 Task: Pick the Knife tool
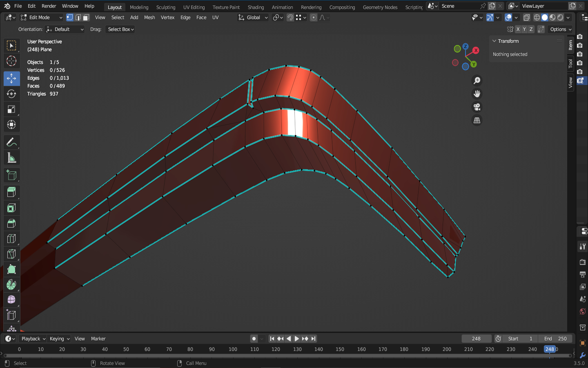pyautogui.click(x=11, y=254)
